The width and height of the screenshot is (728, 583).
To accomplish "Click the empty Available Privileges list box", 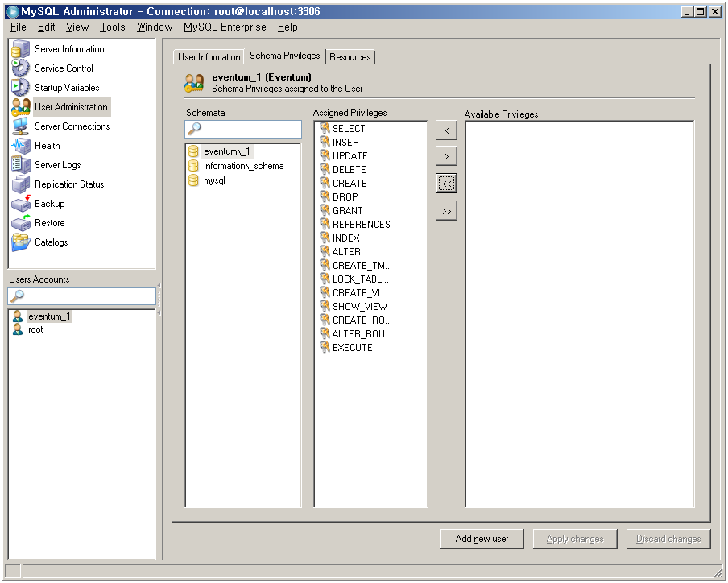I will [580, 314].
